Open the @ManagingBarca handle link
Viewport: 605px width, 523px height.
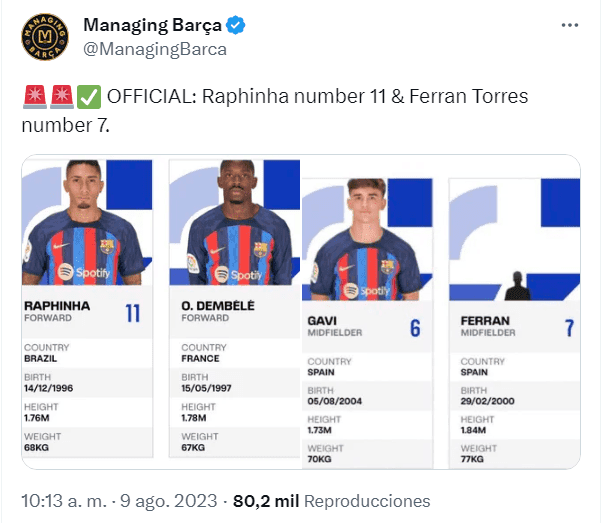click(155, 49)
